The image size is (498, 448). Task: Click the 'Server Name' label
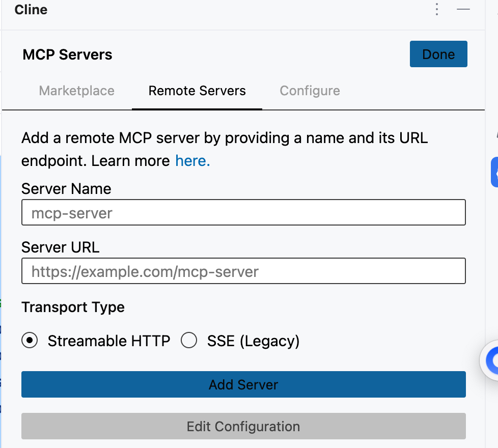click(x=66, y=189)
